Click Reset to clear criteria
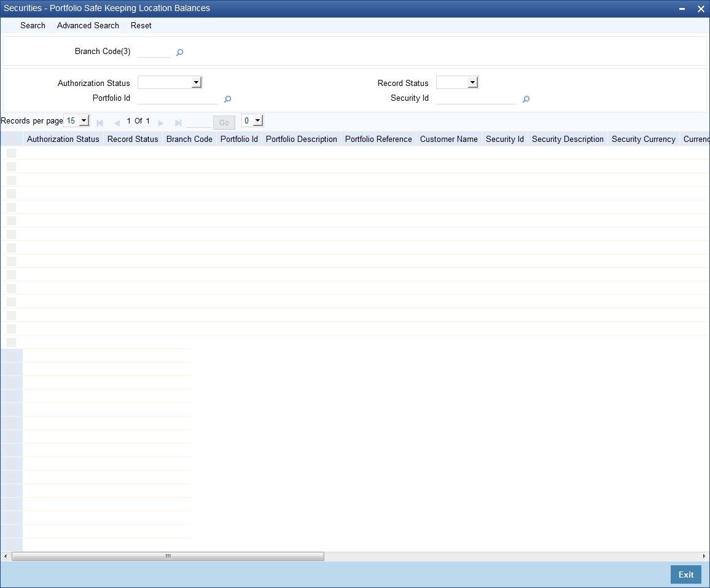Screen dimensions: 710x588 point(141,25)
